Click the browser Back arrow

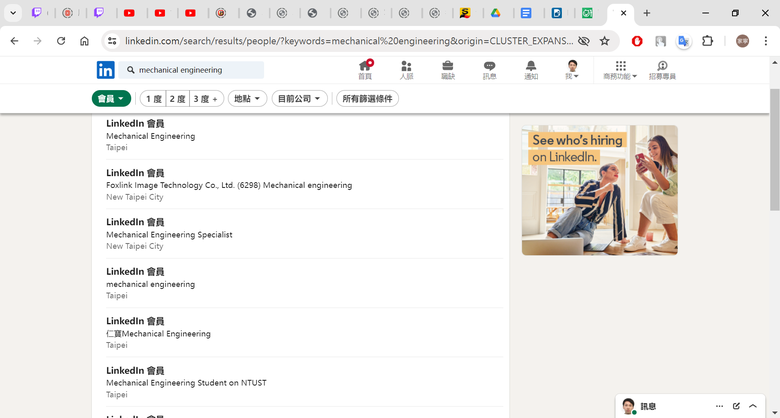pos(14,41)
